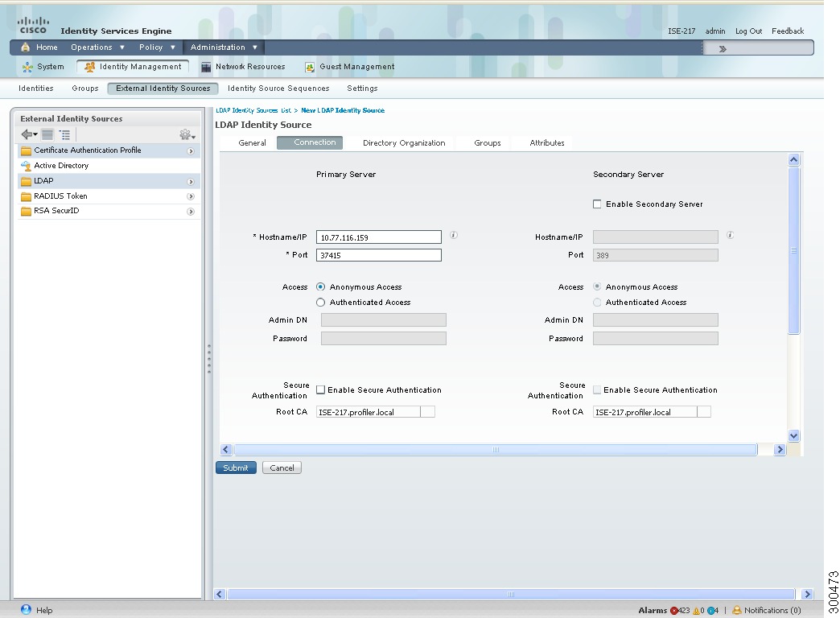Viewport: 840px width, 618px height.
Task: Open the gear settings menu in sources panel
Action: point(187,134)
